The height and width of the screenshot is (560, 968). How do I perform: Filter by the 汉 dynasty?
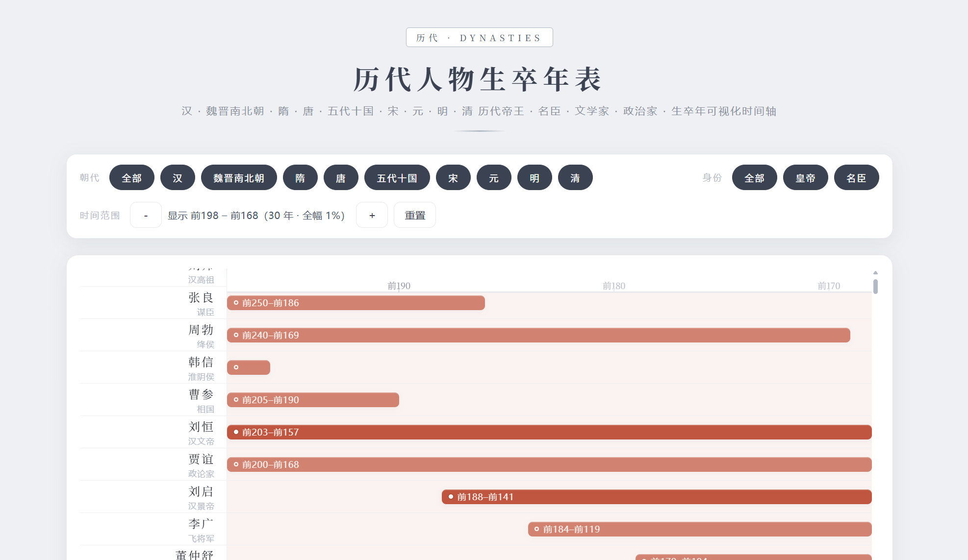(178, 178)
